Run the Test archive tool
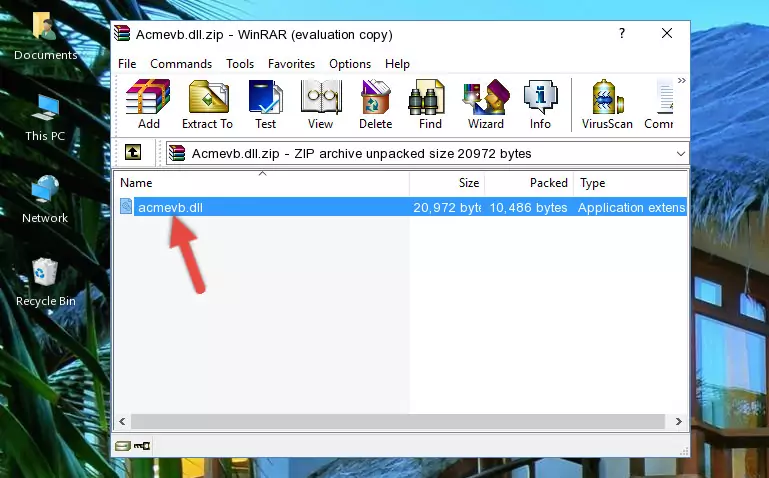The width and height of the screenshot is (769, 478). (x=265, y=104)
